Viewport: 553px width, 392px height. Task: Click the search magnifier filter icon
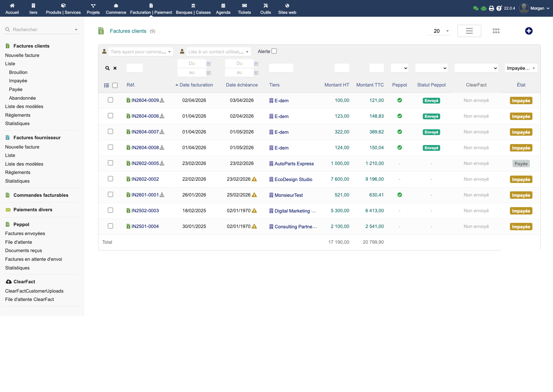(x=107, y=68)
